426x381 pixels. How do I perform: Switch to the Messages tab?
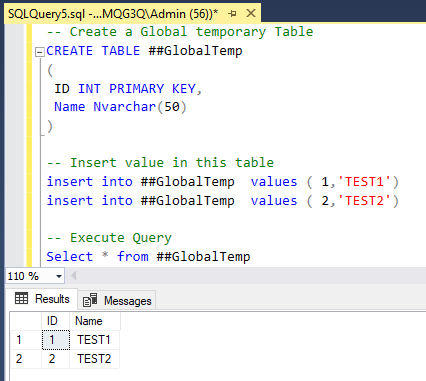[117, 301]
